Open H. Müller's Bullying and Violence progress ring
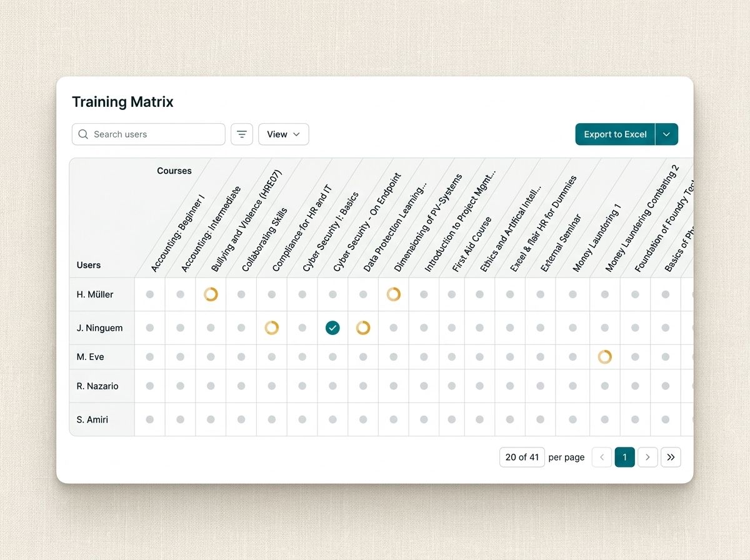This screenshot has height=560, width=750. pos(211,294)
